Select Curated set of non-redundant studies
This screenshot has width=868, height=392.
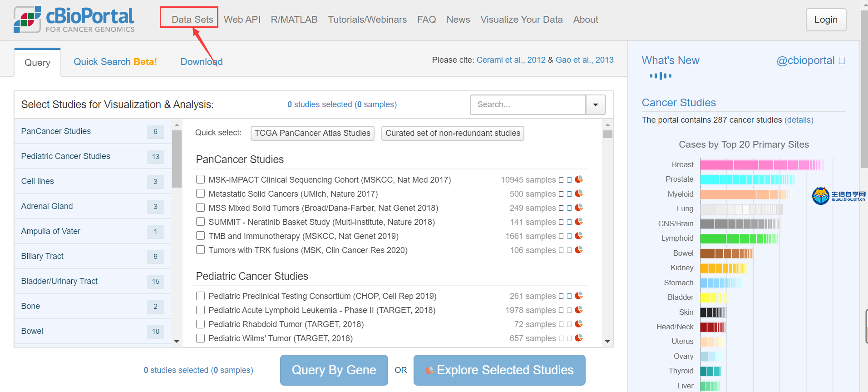pyautogui.click(x=453, y=133)
